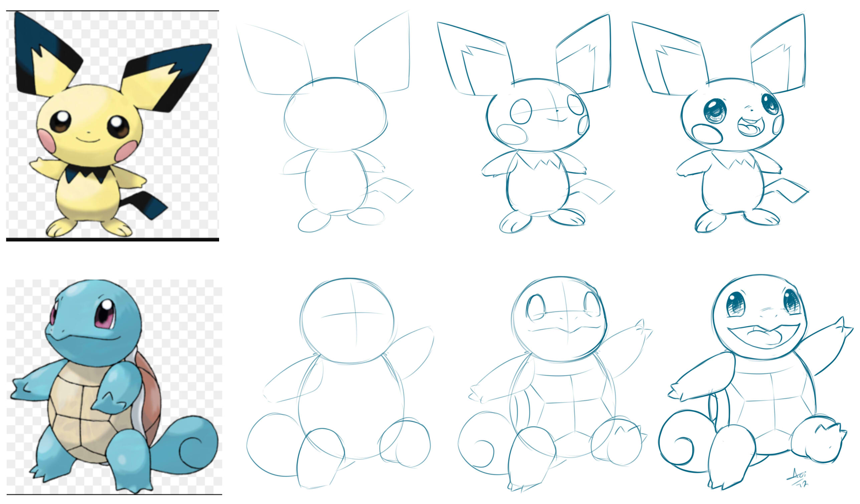Click the black bar beneath colored Pichu image
Screen dimensions: 860x504
113,239
